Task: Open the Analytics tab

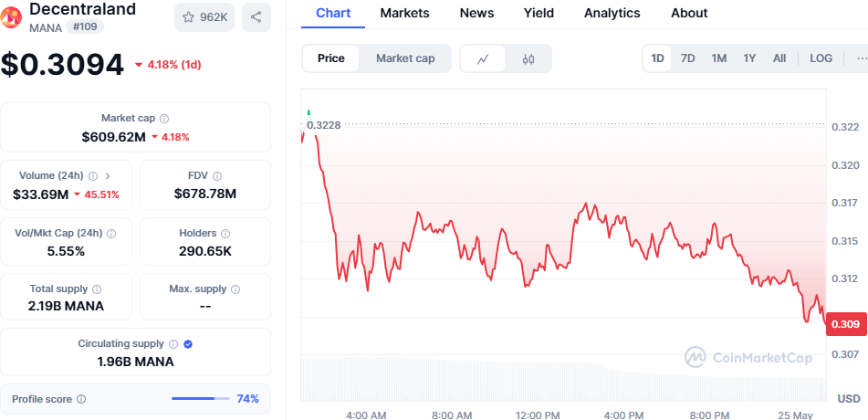Action: [x=612, y=13]
